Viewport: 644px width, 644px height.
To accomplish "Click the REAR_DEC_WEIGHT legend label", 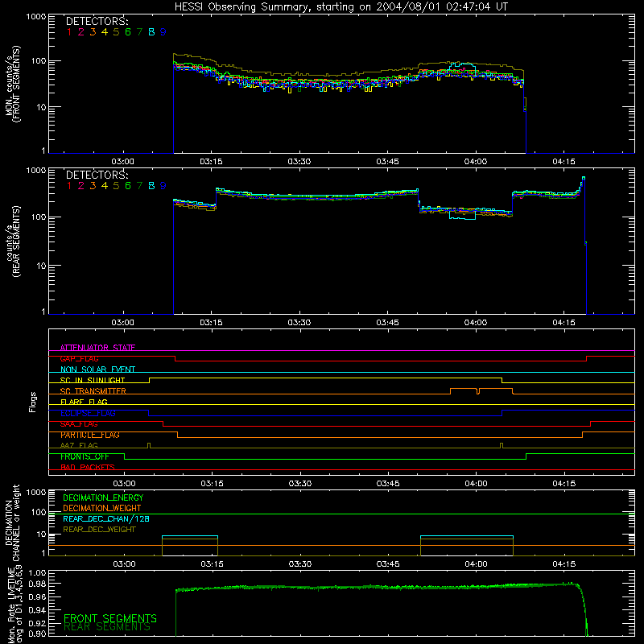I will pyautogui.click(x=99, y=530).
